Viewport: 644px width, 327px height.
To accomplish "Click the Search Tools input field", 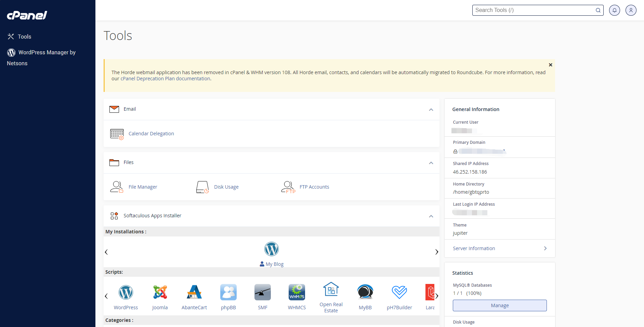I will (x=534, y=10).
